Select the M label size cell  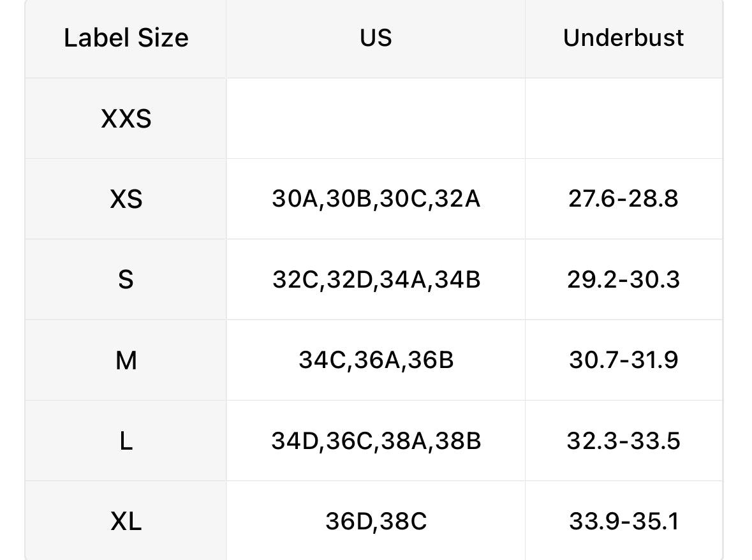point(126,360)
